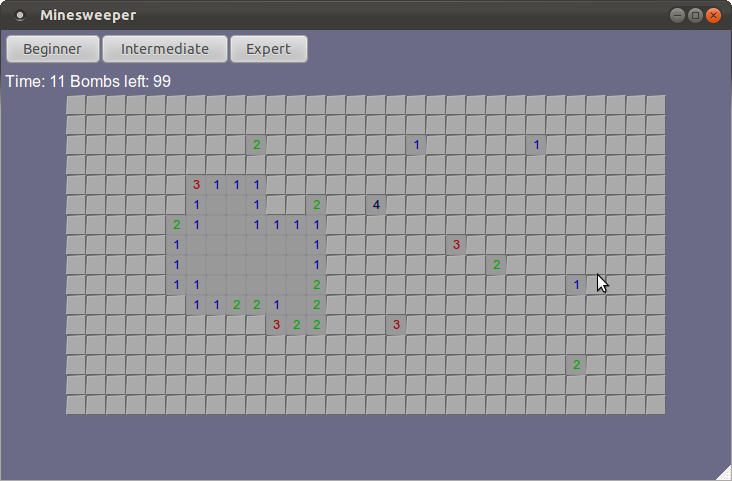The height and width of the screenshot is (481, 732).
Task: Uncover the top-left corner covered cell of the minefield
Action: coord(76,105)
